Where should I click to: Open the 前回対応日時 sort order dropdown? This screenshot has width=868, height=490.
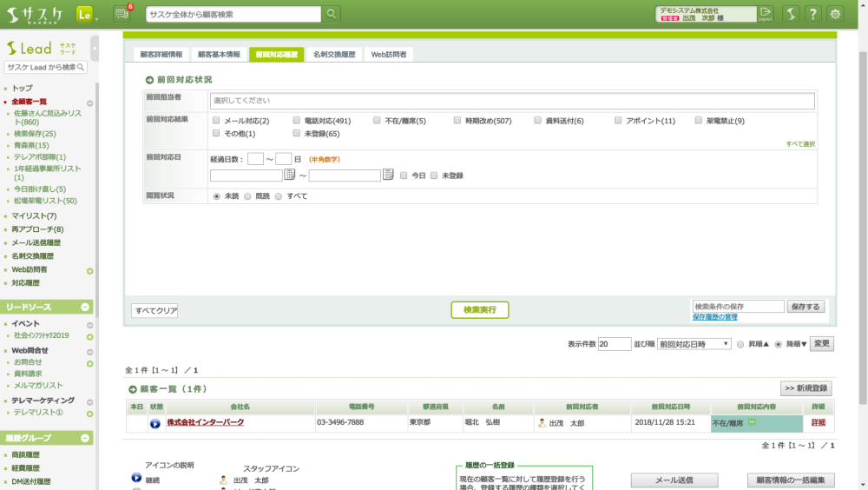point(694,344)
